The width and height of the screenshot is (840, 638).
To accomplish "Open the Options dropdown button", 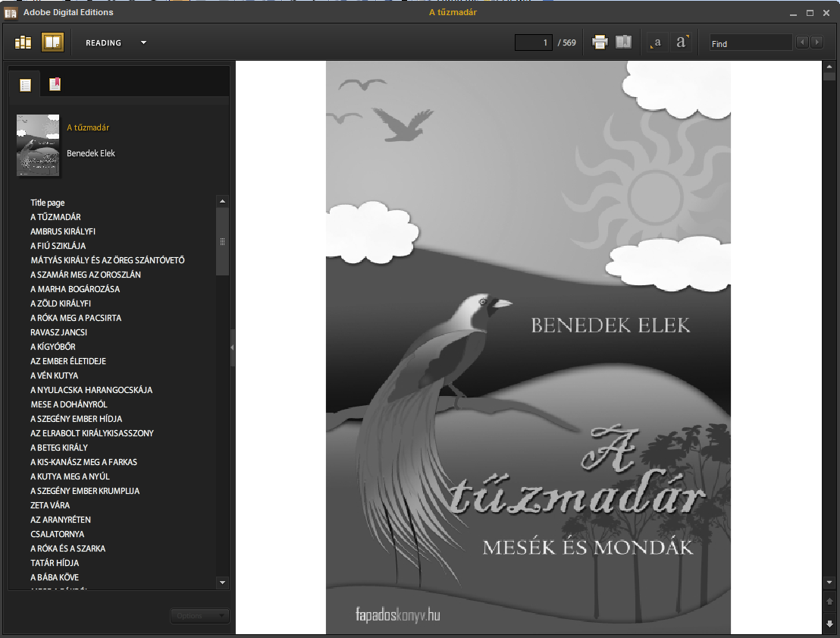I will (200, 616).
